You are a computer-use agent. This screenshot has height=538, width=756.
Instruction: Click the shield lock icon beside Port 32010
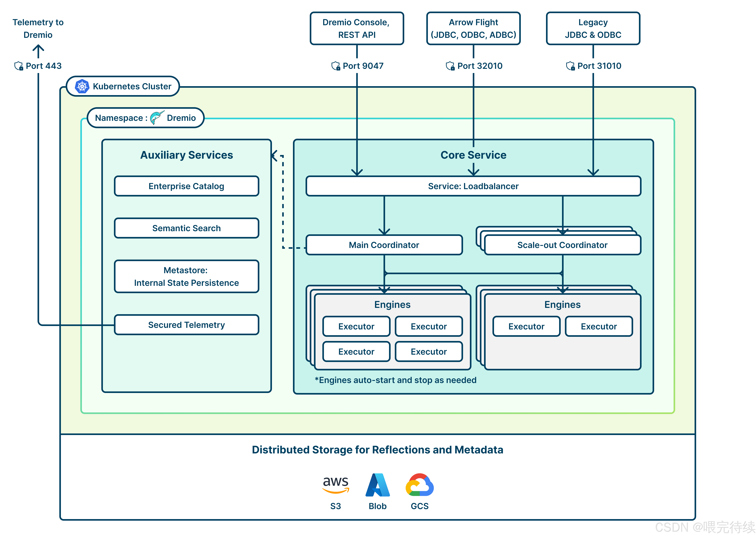tap(450, 66)
